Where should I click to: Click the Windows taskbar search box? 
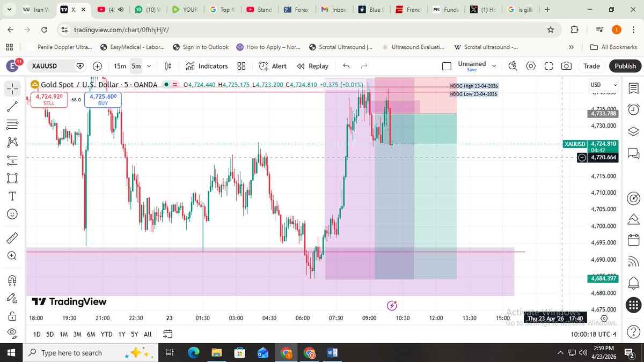tap(91, 352)
